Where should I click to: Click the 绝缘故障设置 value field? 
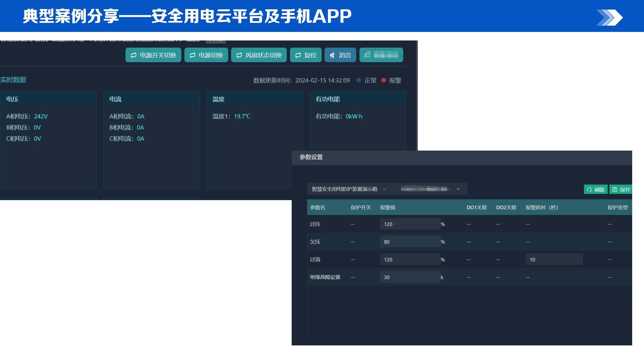coord(410,277)
